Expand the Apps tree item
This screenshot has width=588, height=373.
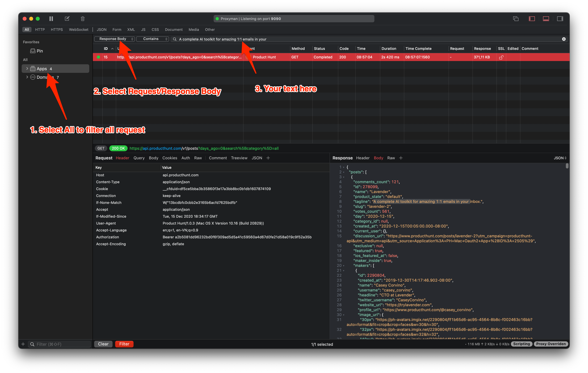pos(27,69)
